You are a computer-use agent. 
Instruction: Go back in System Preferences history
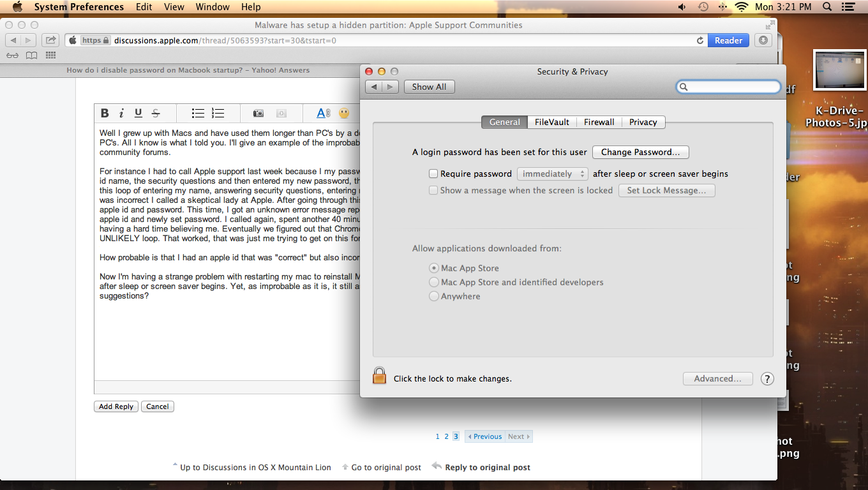[374, 87]
